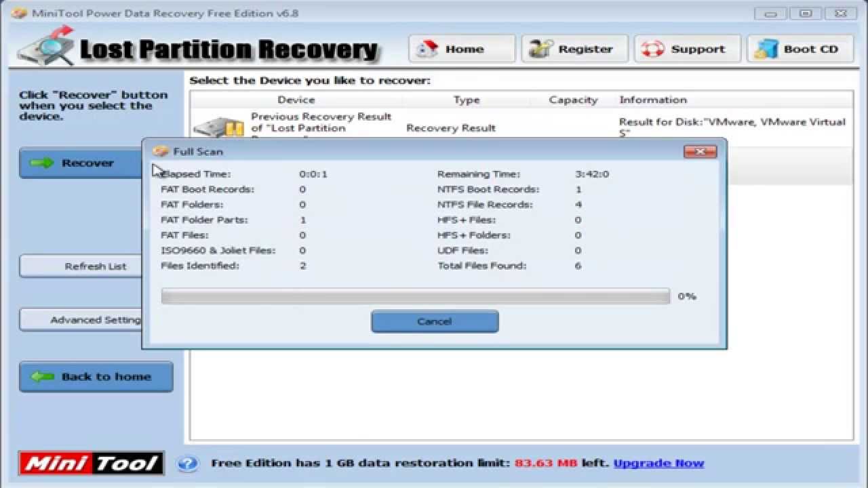
Task: Open the Home page button
Action: tap(462, 49)
